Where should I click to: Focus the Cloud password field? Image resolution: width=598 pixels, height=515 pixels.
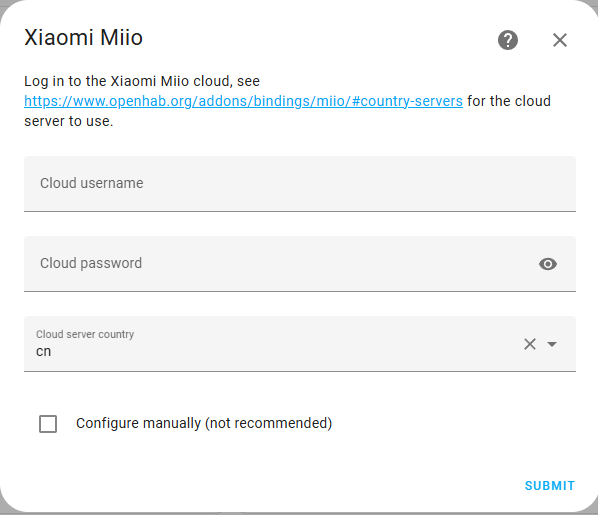click(300, 264)
